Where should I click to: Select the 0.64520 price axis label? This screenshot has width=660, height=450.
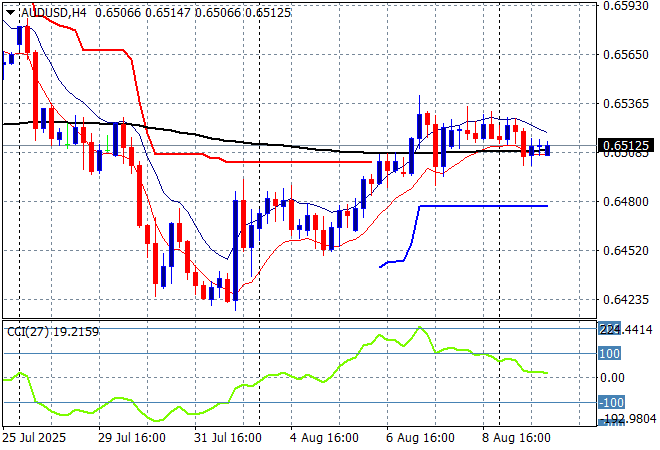(626, 250)
